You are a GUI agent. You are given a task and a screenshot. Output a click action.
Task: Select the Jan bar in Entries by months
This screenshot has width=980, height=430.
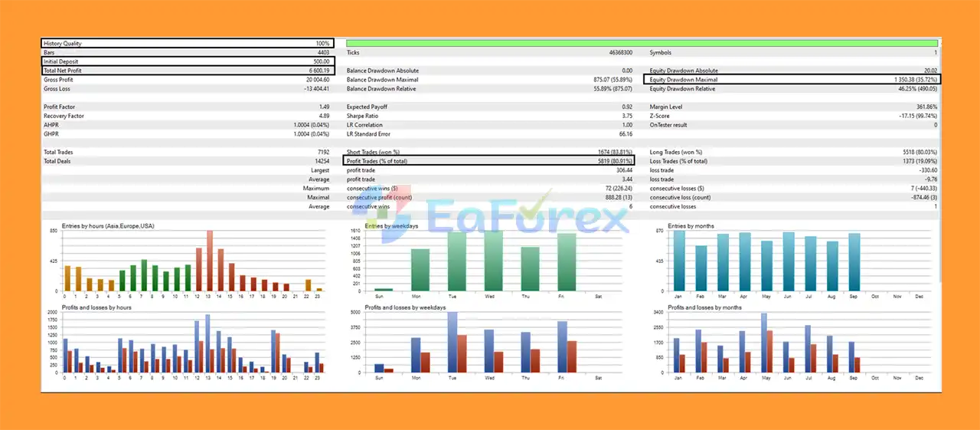pyautogui.click(x=679, y=261)
